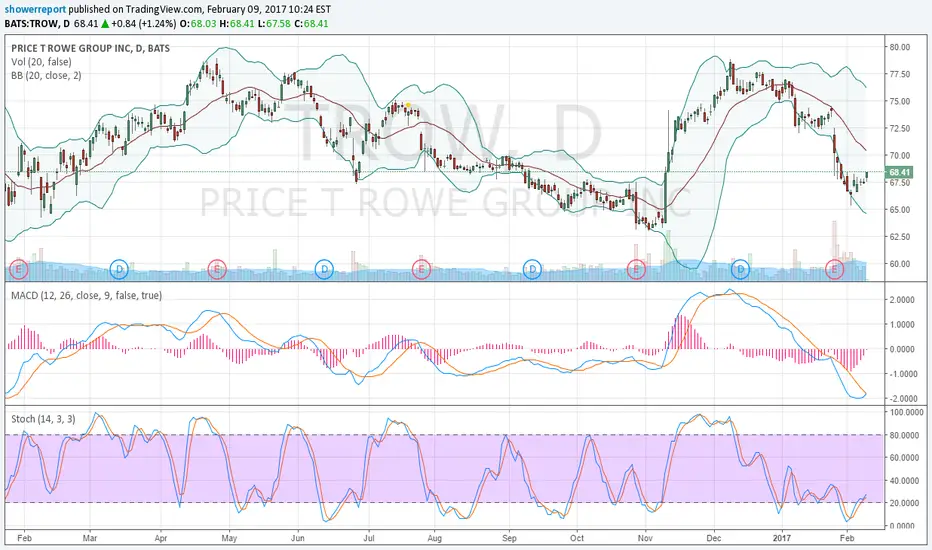This screenshot has height=550, width=932.
Task: Open the earnings E marker between Apr and May
Action: 217,269
